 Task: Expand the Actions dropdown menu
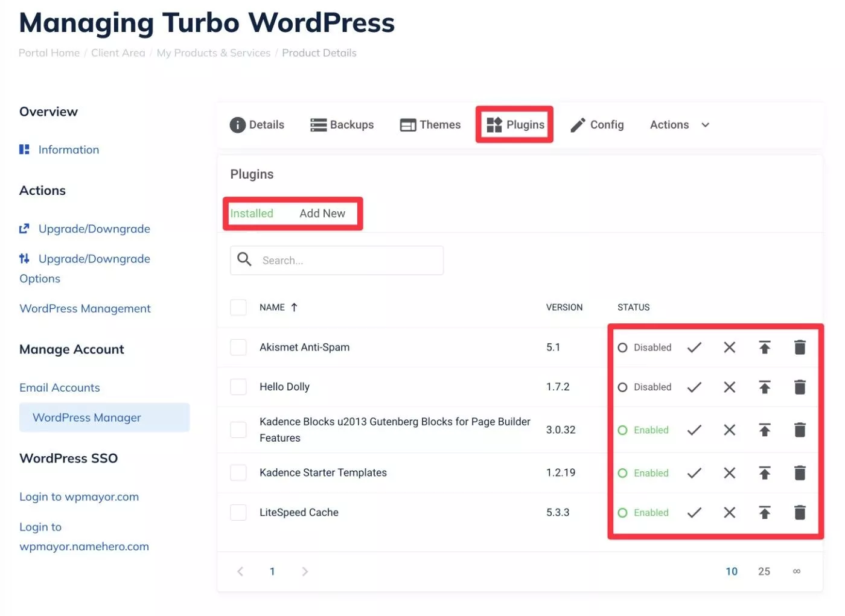pyautogui.click(x=680, y=125)
